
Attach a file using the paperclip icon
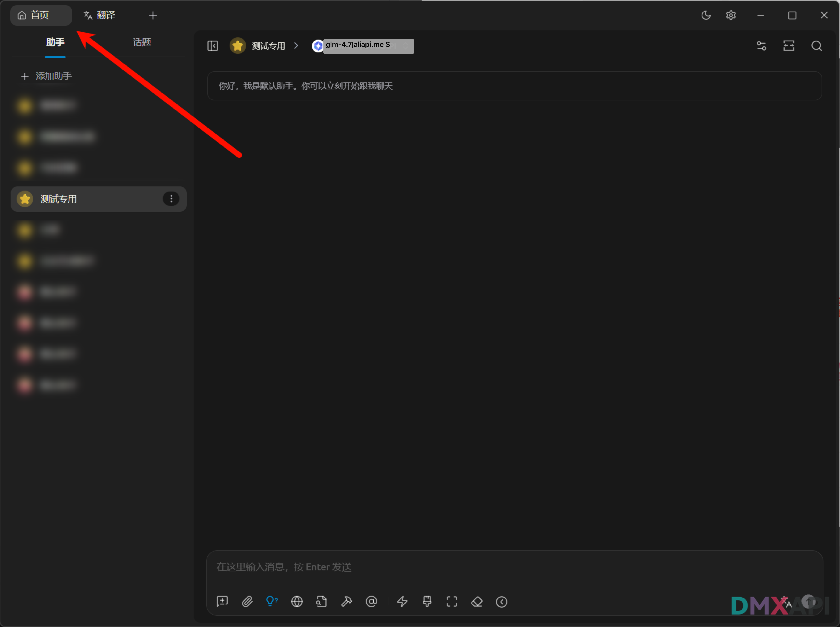pos(247,602)
